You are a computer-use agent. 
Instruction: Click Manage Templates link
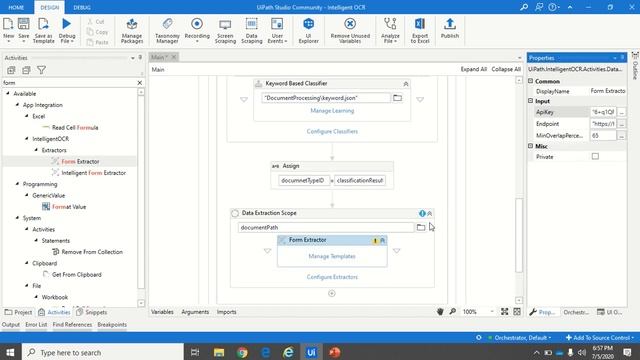(x=332, y=256)
